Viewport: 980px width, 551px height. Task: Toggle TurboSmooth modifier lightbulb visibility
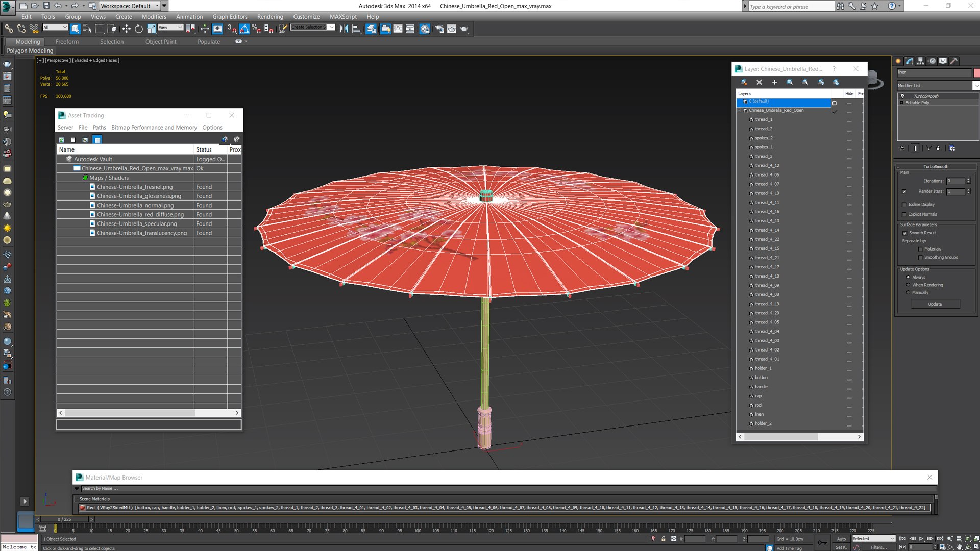(x=902, y=96)
